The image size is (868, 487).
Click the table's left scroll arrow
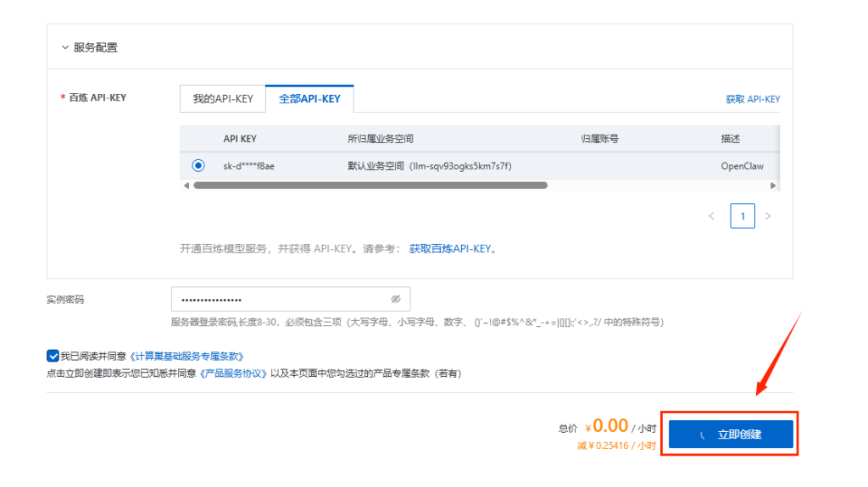[186, 185]
